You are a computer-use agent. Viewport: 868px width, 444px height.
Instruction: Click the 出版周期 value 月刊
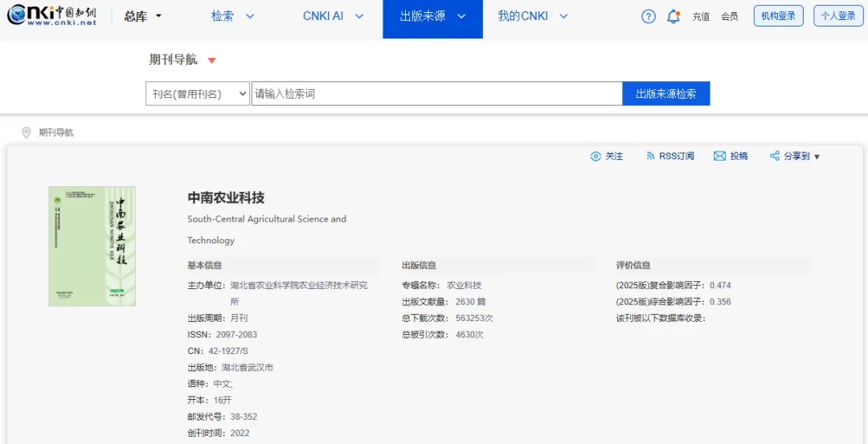click(239, 318)
